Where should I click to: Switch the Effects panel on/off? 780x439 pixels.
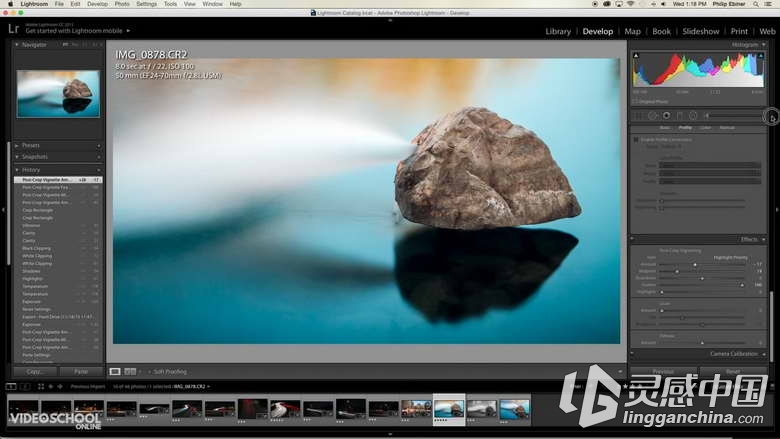coord(632,239)
